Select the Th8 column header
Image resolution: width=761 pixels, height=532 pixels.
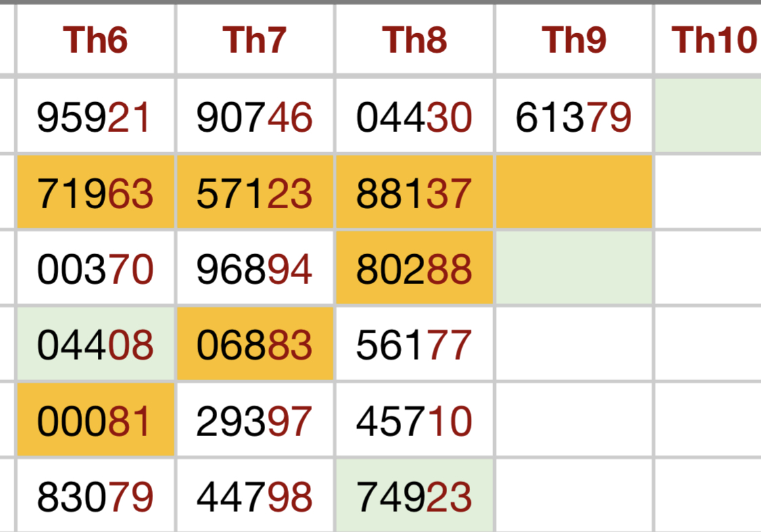point(415,40)
